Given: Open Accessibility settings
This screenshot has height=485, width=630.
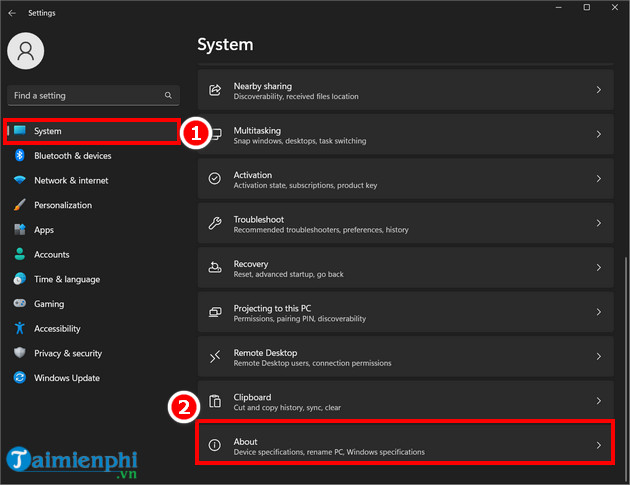Looking at the screenshot, I should [92, 329].
